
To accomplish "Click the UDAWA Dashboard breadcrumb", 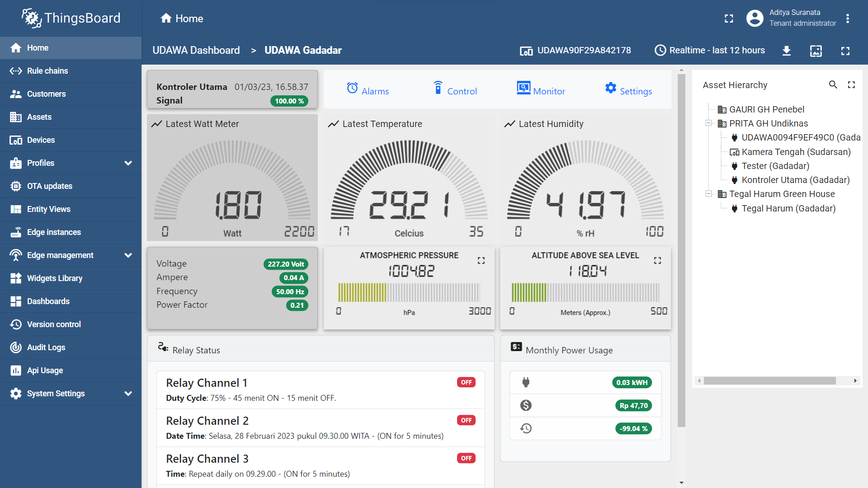I will coord(196,50).
